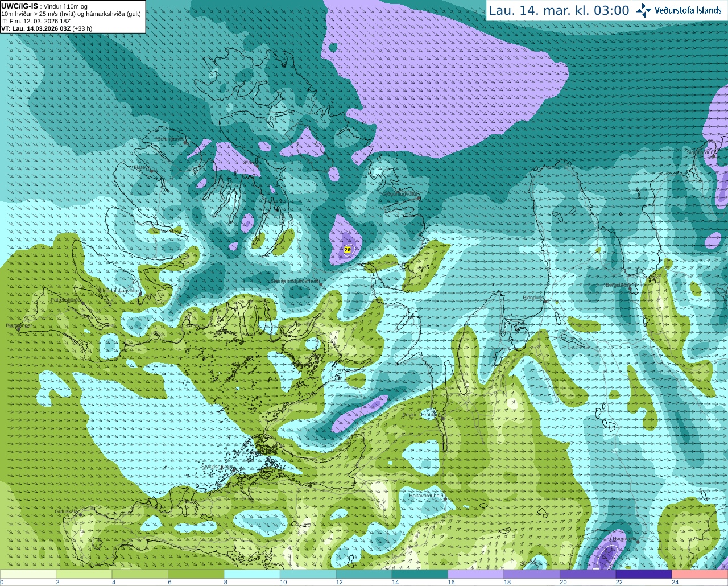Select the pink legend swatch above 24
Viewport: 728px width, 586px height.
tap(700, 574)
